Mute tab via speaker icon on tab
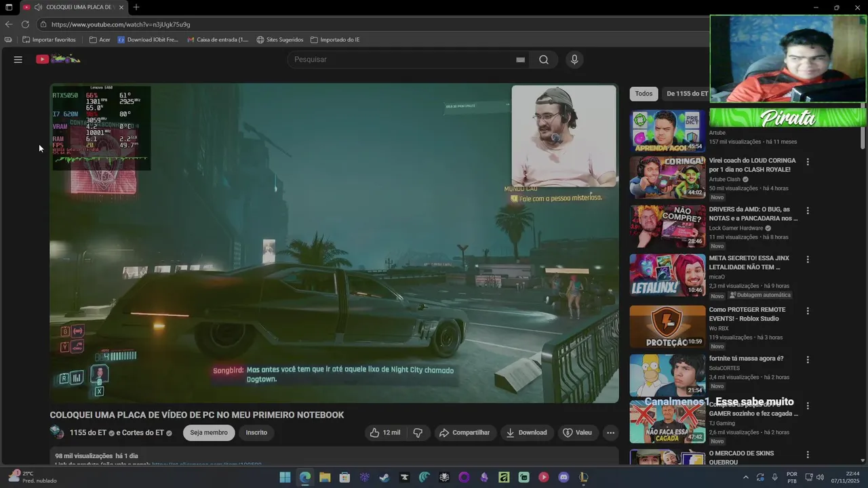This screenshot has height=488, width=868. [38, 7]
